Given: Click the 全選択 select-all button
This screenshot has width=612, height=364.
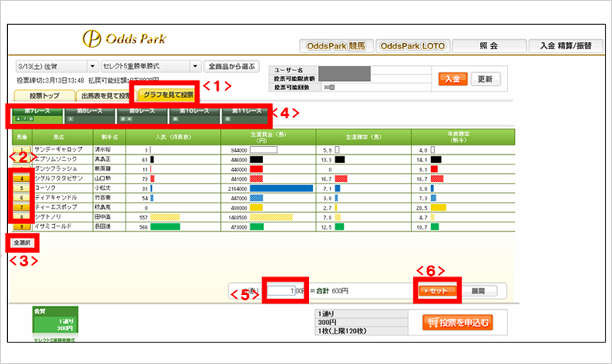Looking at the screenshot, I should click(x=22, y=242).
